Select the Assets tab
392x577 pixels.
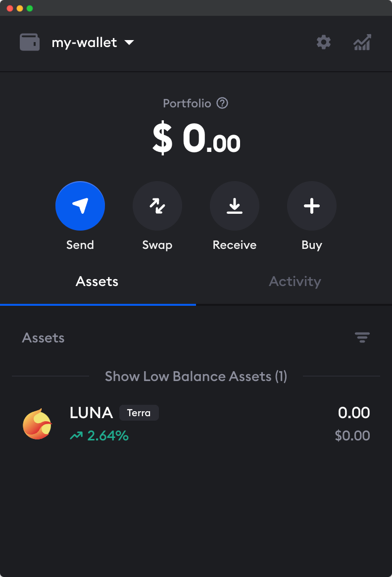click(x=97, y=282)
